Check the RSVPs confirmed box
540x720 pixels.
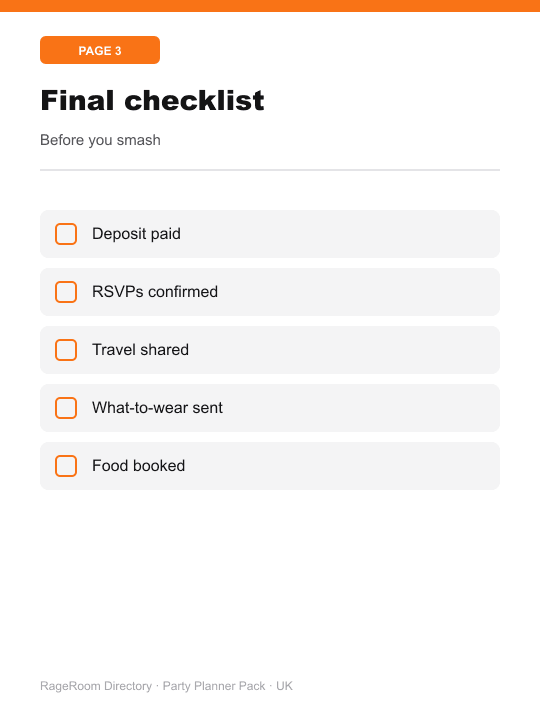click(x=66, y=292)
